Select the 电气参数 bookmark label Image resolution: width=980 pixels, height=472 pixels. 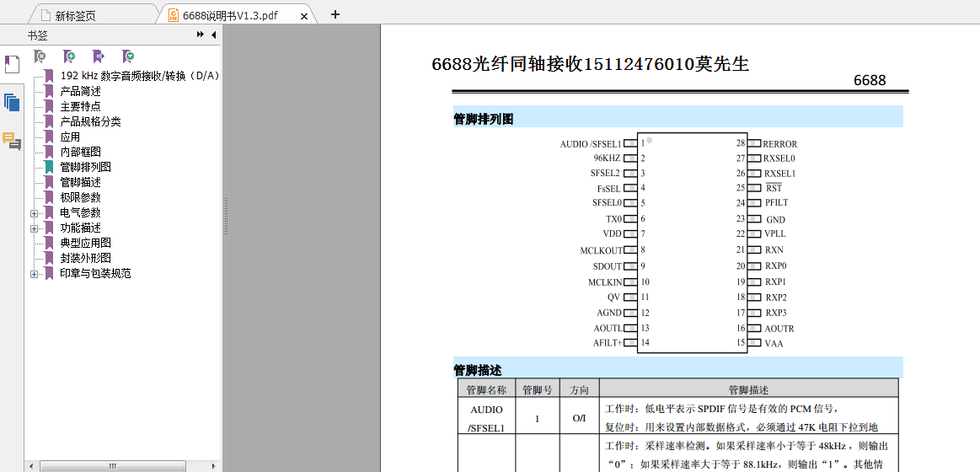[x=80, y=212]
